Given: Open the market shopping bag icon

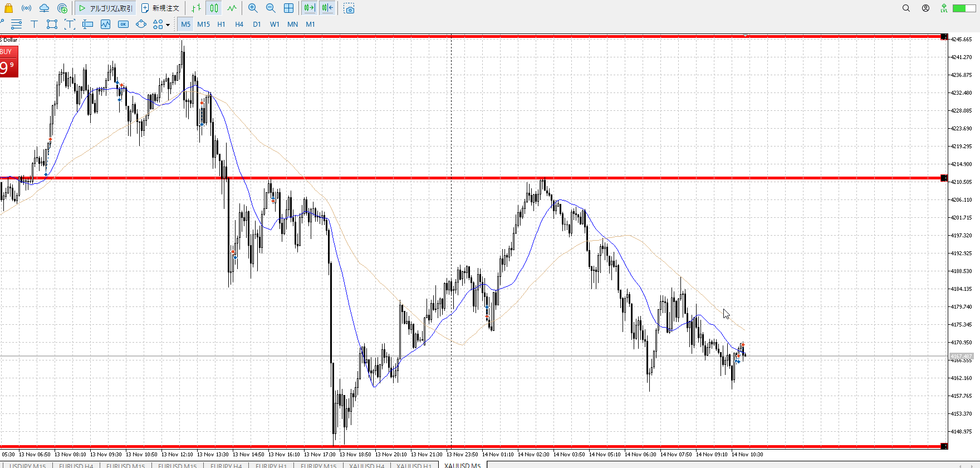Looking at the screenshot, I should [8, 8].
